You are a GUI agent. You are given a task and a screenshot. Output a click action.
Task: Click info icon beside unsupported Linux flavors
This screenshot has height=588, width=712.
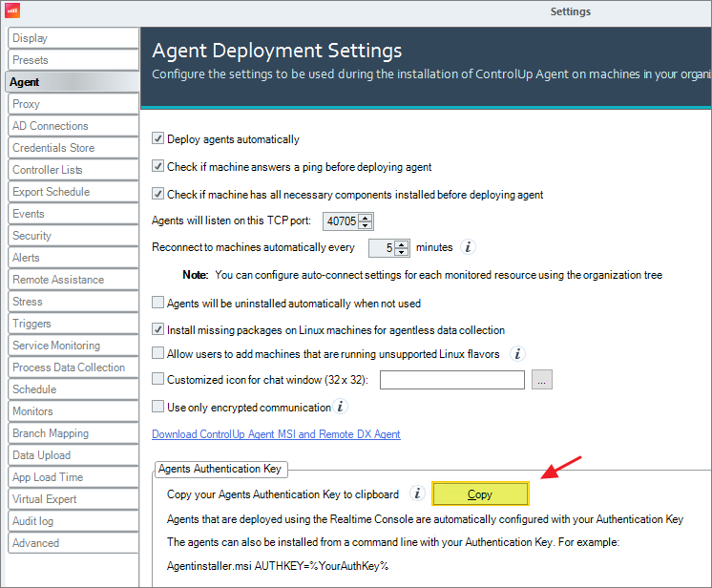point(517,354)
